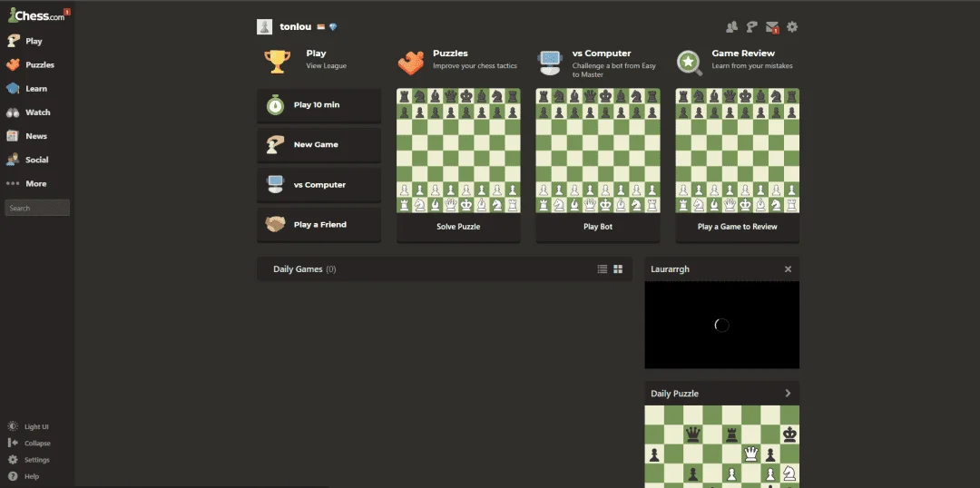Viewport: 980px width, 488px height.
Task: Open the game challenges icon in the header
Action: click(x=752, y=27)
